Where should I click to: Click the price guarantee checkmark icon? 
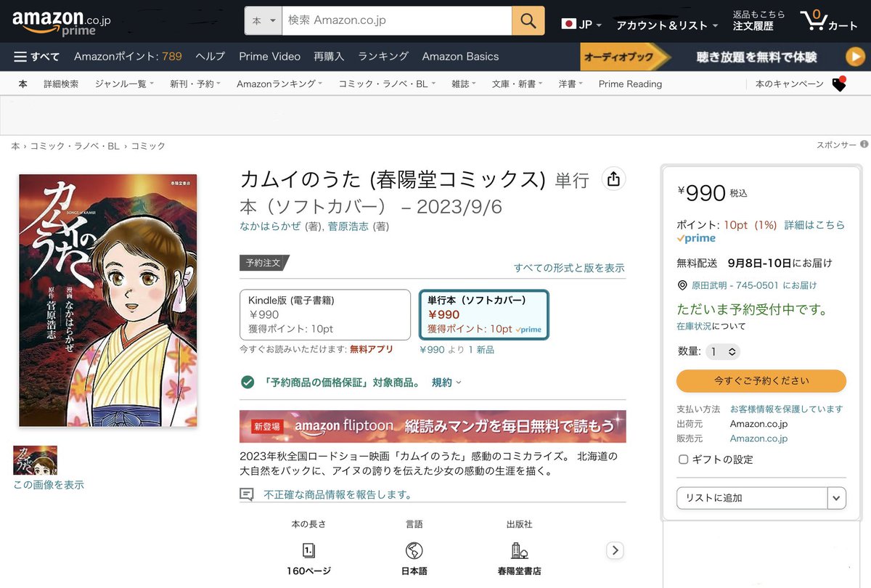[x=248, y=382]
